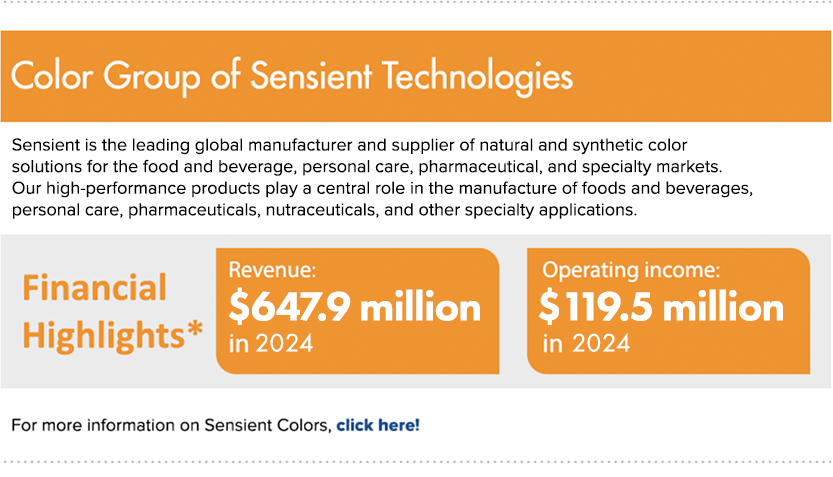Click the orange header banner

click(416, 76)
